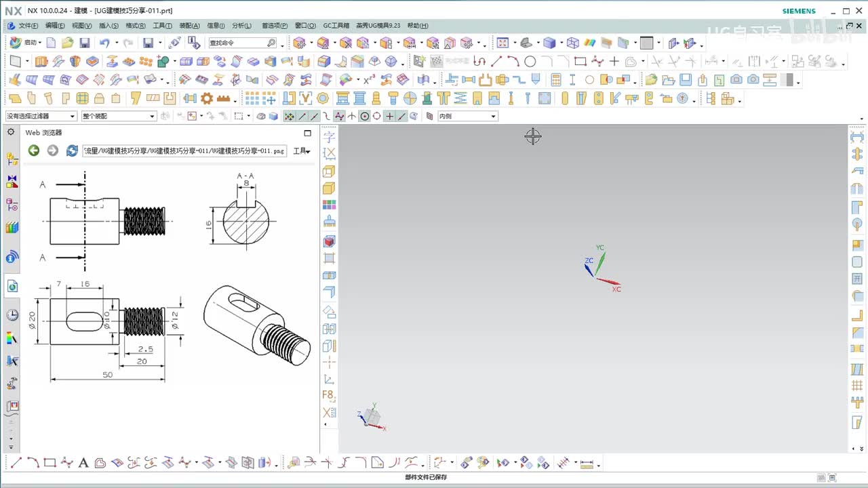Open the 燕秀UG模具9.23 menu
868x488 pixels.
(378, 26)
